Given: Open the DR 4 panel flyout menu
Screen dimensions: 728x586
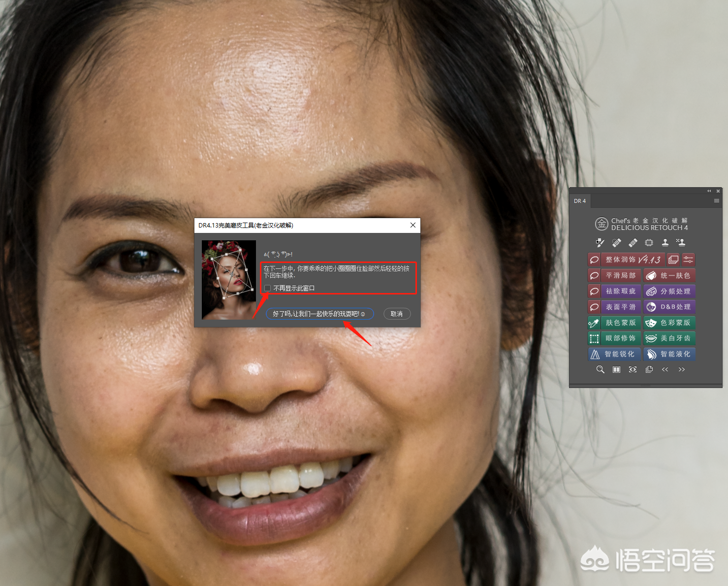Looking at the screenshot, I should click(716, 201).
